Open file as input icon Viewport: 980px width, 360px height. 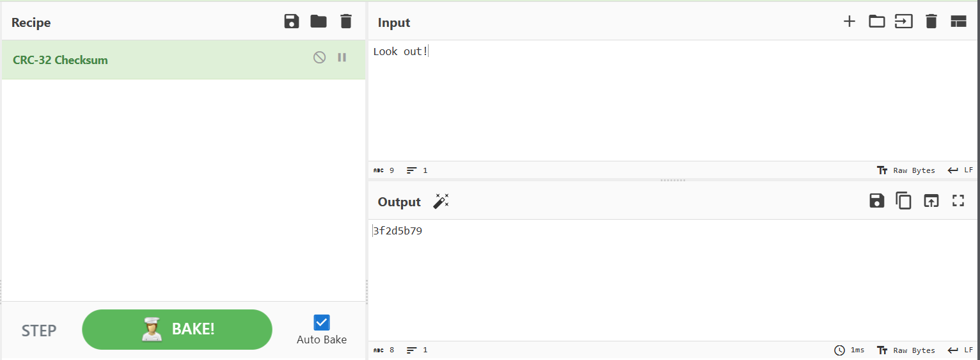[x=903, y=22]
